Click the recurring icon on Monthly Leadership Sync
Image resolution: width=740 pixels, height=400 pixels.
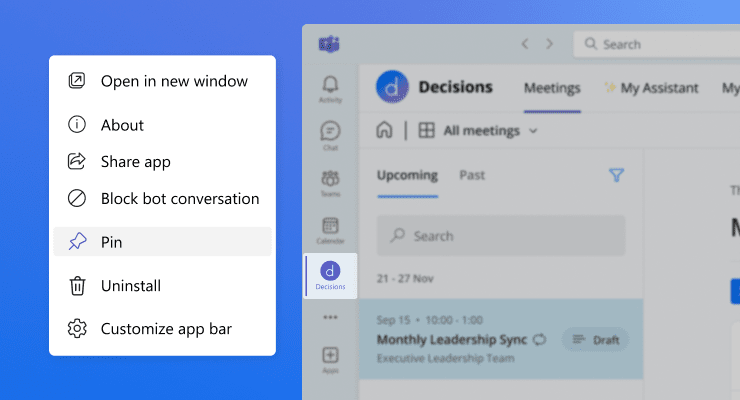pos(539,339)
